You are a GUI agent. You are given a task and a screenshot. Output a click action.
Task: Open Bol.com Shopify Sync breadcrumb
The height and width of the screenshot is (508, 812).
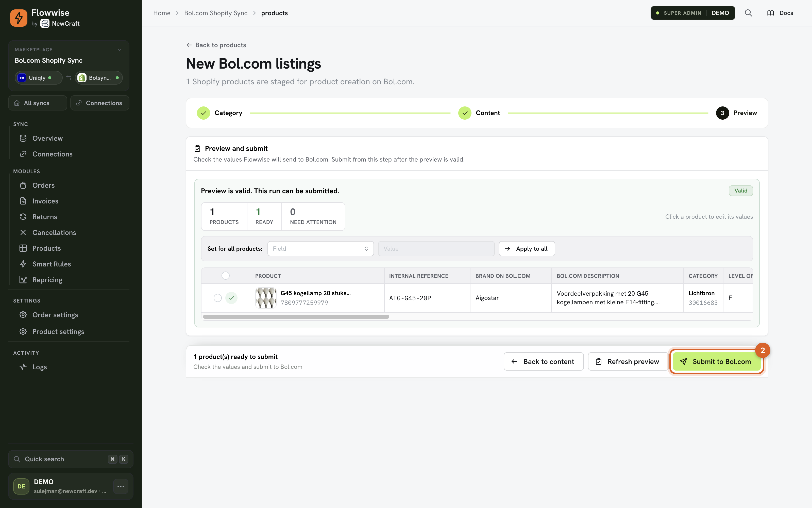tap(216, 13)
